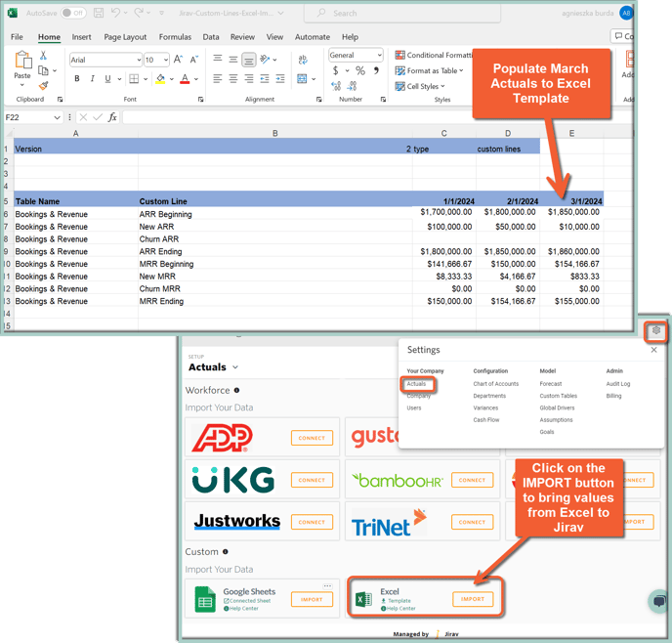The height and width of the screenshot is (643, 672).
Task: Click the Undo arrow icon
Action: (x=115, y=13)
